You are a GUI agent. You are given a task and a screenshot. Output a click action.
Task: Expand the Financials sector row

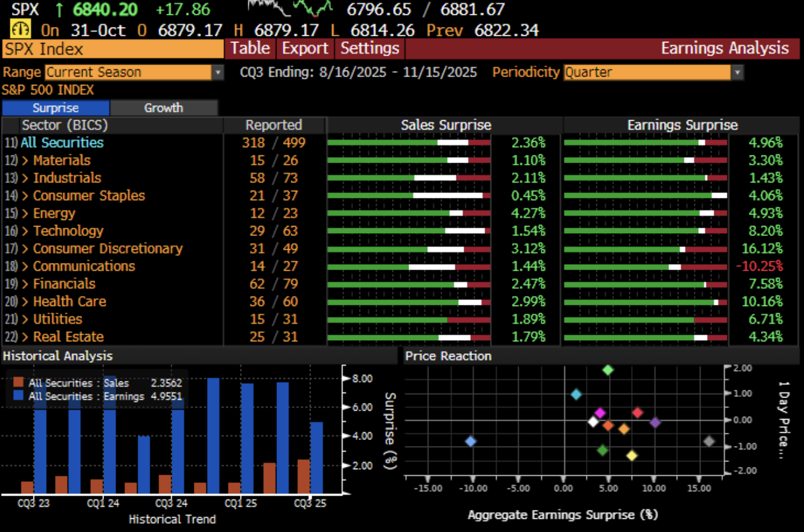tap(25, 284)
